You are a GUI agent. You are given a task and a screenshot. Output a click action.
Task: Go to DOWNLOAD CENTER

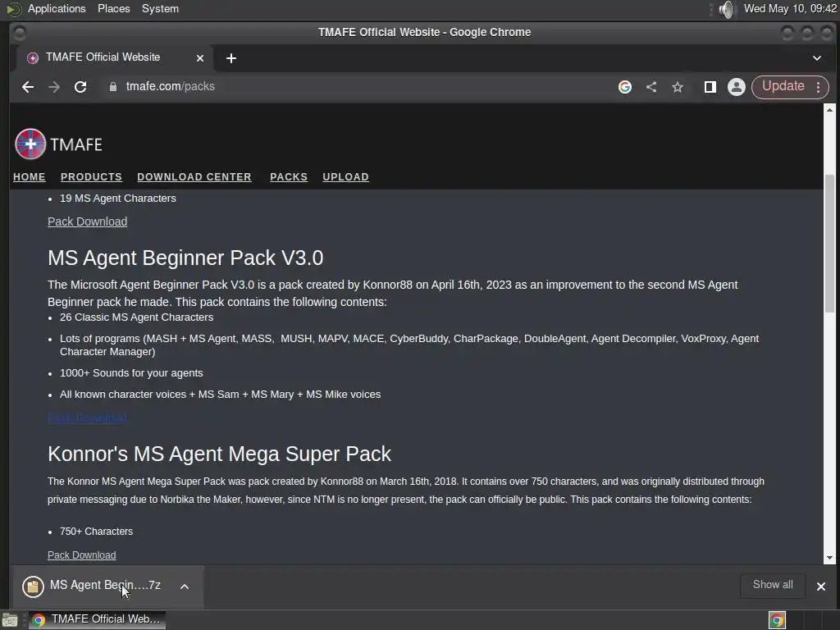(x=194, y=177)
